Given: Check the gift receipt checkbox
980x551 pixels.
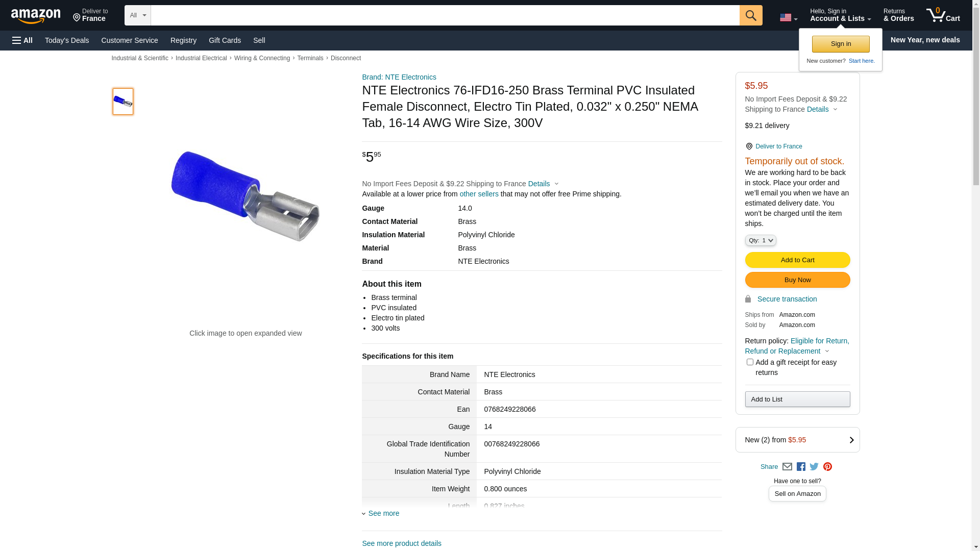Looking at the screenshot, I should [750, 362].
